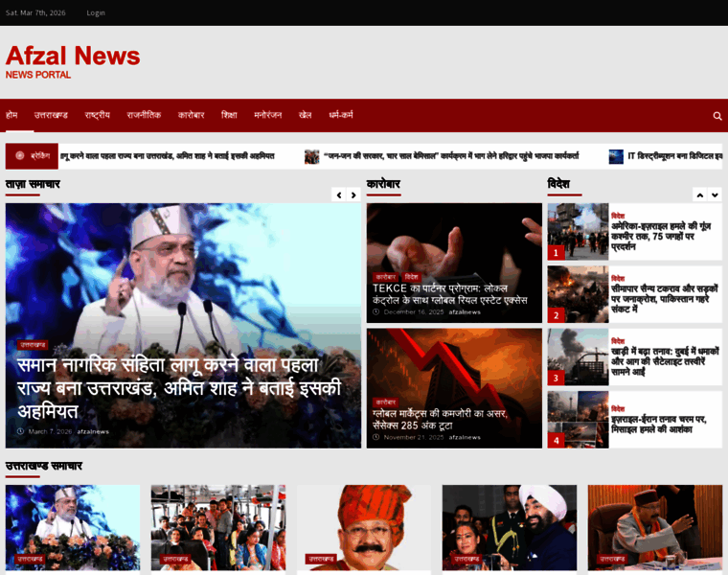Open the man at desk news thumbnail

[655, 528]
